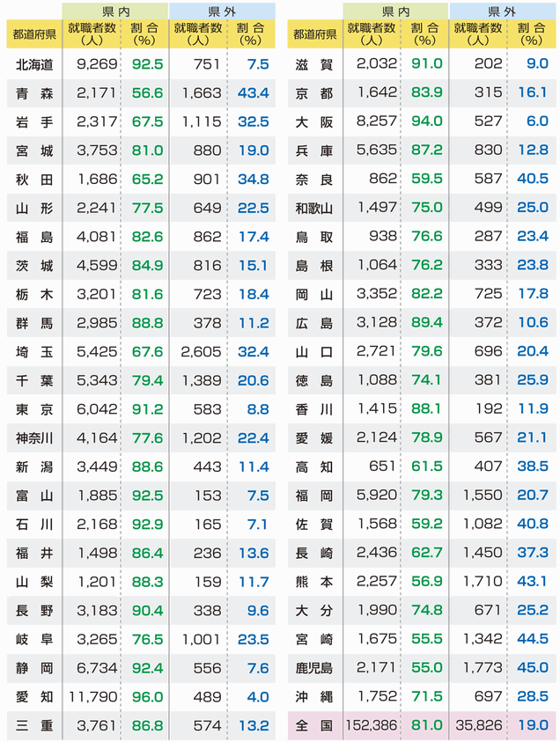Click the 県内 header in left table
The width and height of the screenshot is (560, 742).
click(116, 11)
